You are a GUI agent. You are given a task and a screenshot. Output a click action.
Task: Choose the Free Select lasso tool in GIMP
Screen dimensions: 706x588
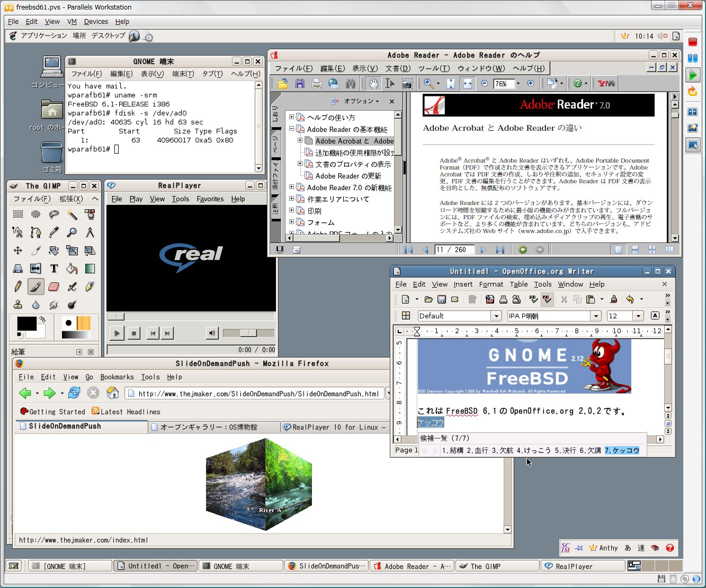54,214
